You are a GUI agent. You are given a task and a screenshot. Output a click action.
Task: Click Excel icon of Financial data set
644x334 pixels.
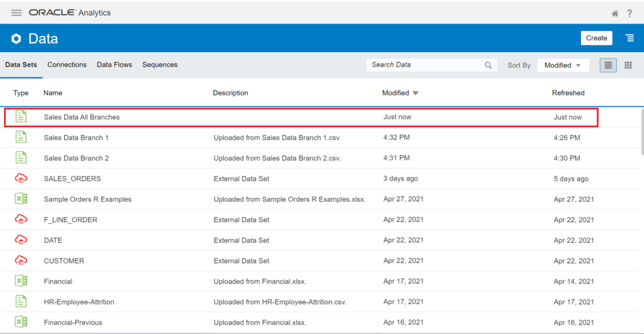[x=21, y=281]
